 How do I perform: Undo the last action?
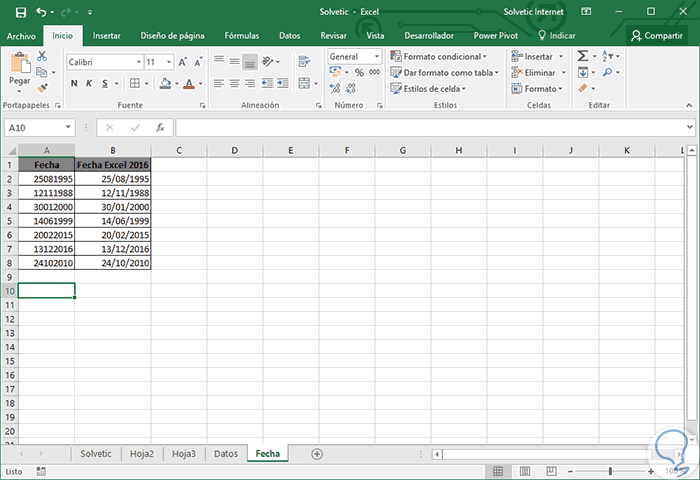(41, 12)
